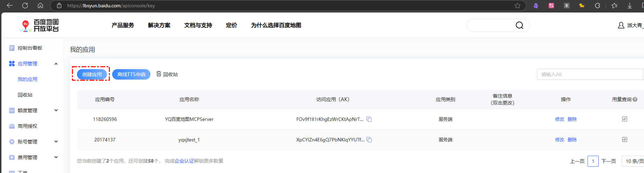Collapse the 应用管理 sidebar section
Image resolution: width=644 pixels, height=173 pixels.
[56, 64]
